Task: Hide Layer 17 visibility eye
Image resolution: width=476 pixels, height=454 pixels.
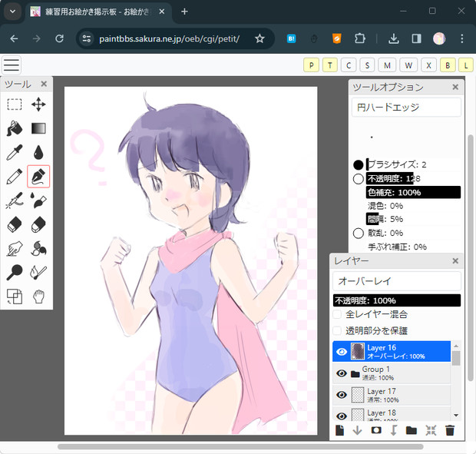Action: pyautogui.click(x=342, y=395)
